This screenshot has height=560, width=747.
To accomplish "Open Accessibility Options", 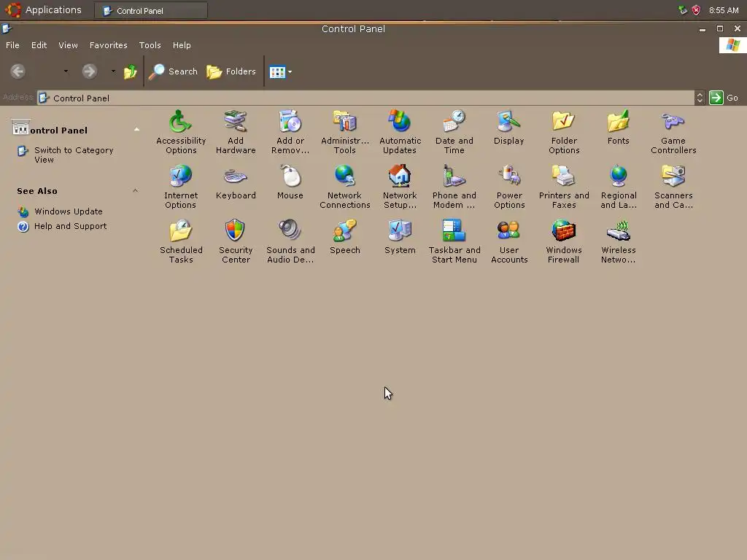I will [x=181, y=132].
